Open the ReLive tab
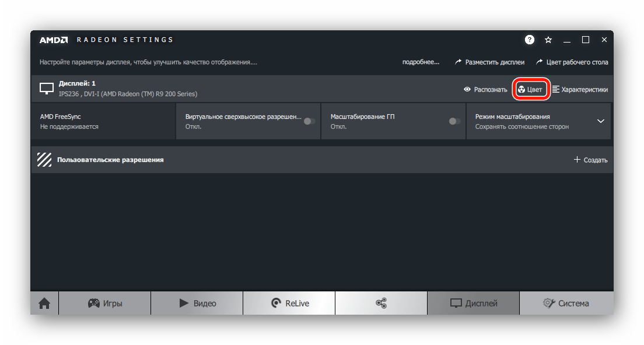 coord(289,303)
